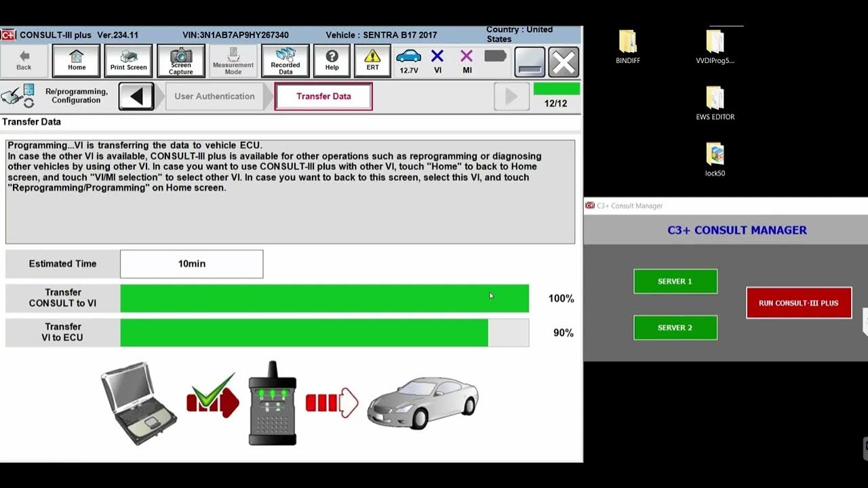Click the 100% transfer percentage label

click(561, 298)
